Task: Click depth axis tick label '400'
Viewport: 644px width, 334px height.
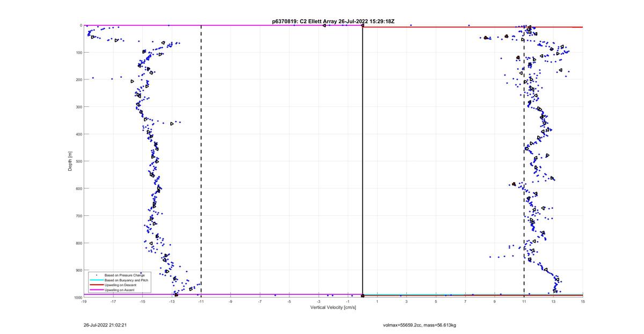Action: coord(78,134)
